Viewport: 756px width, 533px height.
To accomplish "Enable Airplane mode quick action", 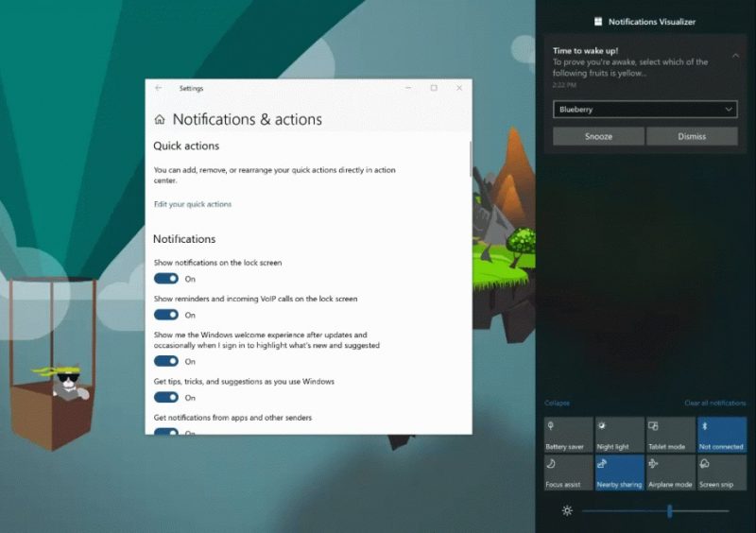I will [671, 473].
